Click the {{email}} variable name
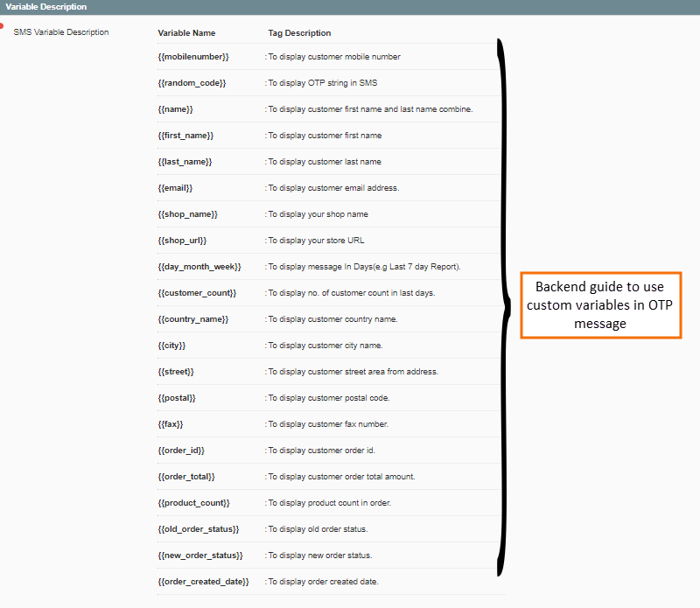The height and width of the screenshot is (608, 700). [x=176, y=187]
